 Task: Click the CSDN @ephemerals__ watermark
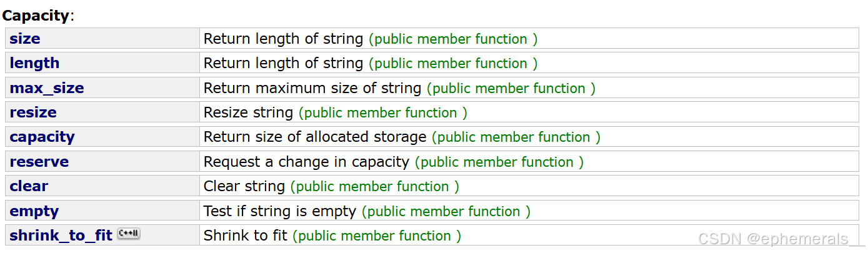point(781,239)
